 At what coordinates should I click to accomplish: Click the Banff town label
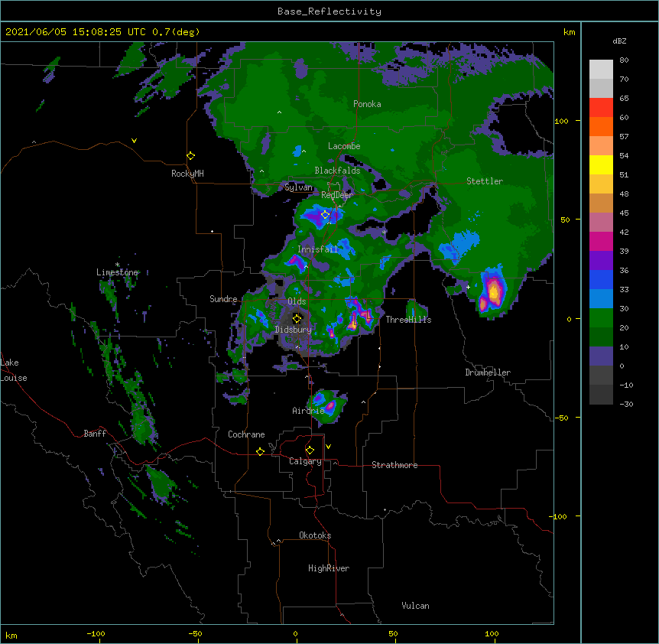95,434
